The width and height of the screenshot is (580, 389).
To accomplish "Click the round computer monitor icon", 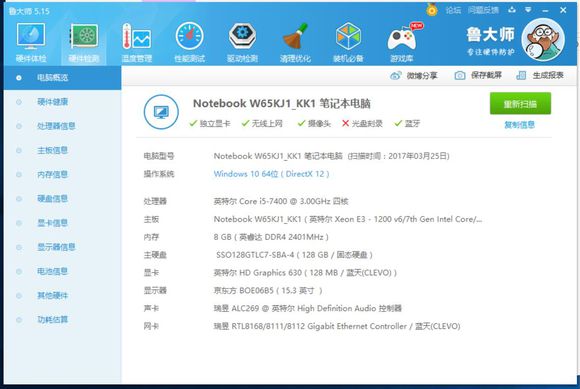I will [161, 112].
